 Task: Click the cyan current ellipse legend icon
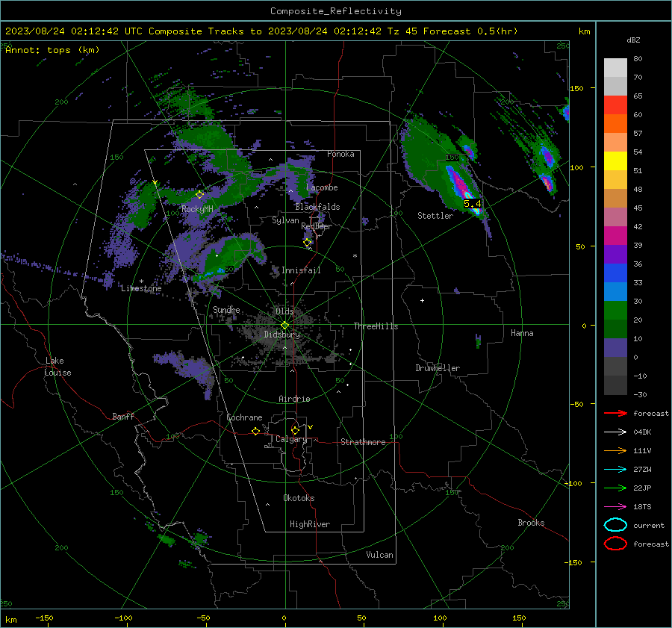[x=615, y=525]
